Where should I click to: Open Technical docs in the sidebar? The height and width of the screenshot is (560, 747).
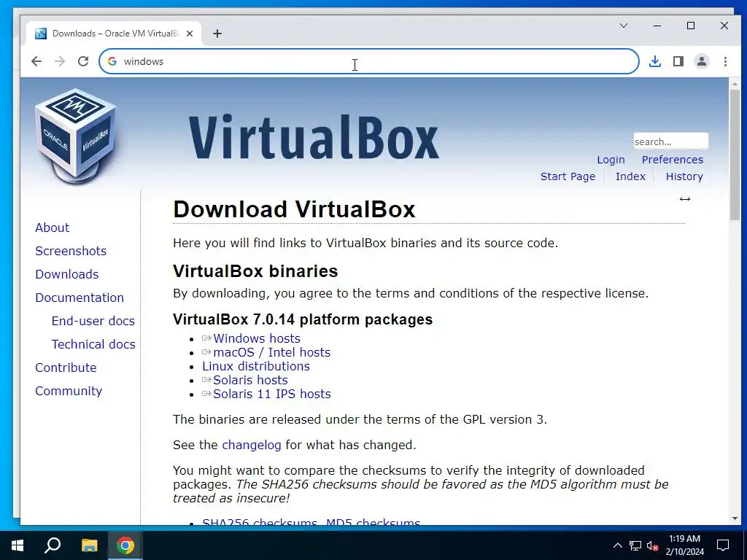coord(93,344)
